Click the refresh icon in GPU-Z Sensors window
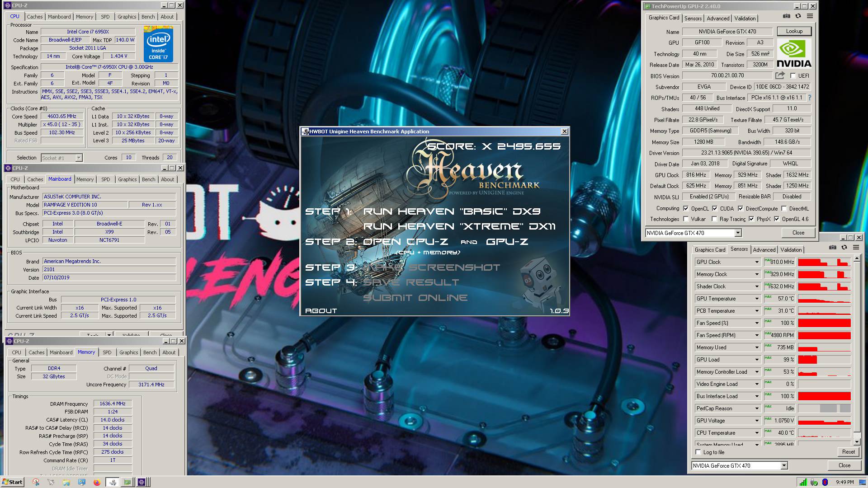This screenshot has width=868, height=488. coord(844,248)
